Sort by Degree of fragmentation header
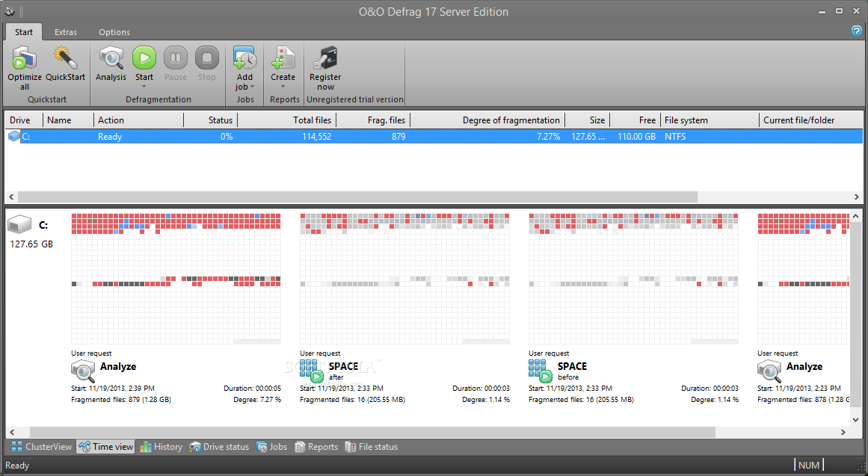Image resolution: width=868 pixels, height=476 pixels. [x=487, y=120]
